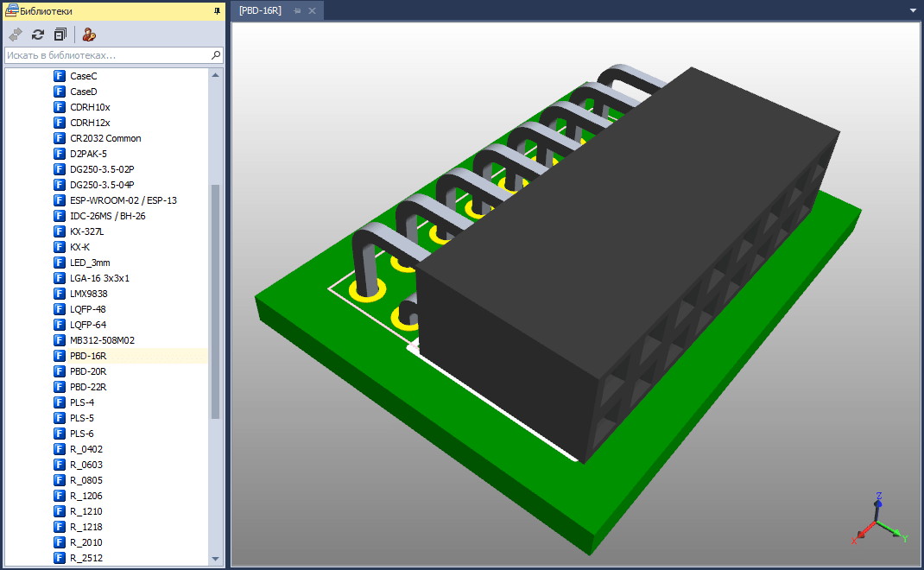924x570 pixels.
Task: Click the collapse-all tree icon
Action: [x=60, y=35]
